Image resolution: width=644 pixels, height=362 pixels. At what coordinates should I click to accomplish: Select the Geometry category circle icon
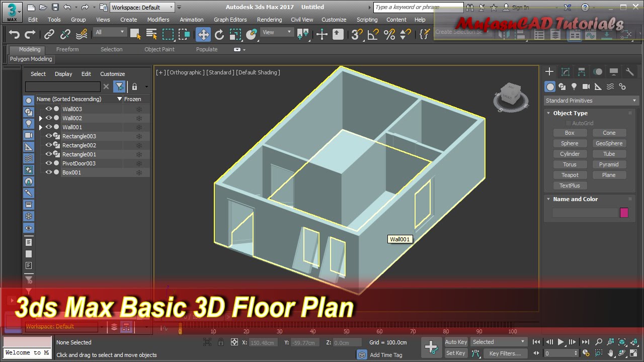550,86
